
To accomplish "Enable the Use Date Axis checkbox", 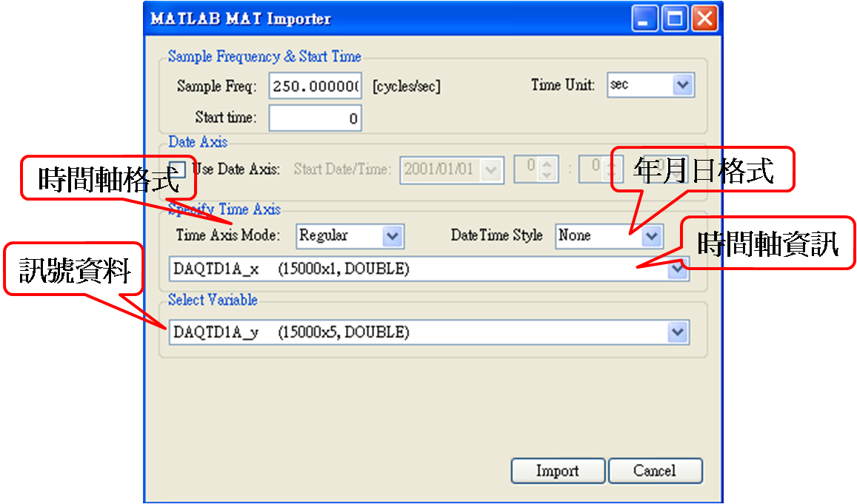I will pyautogui.click(x=178, y=169).
